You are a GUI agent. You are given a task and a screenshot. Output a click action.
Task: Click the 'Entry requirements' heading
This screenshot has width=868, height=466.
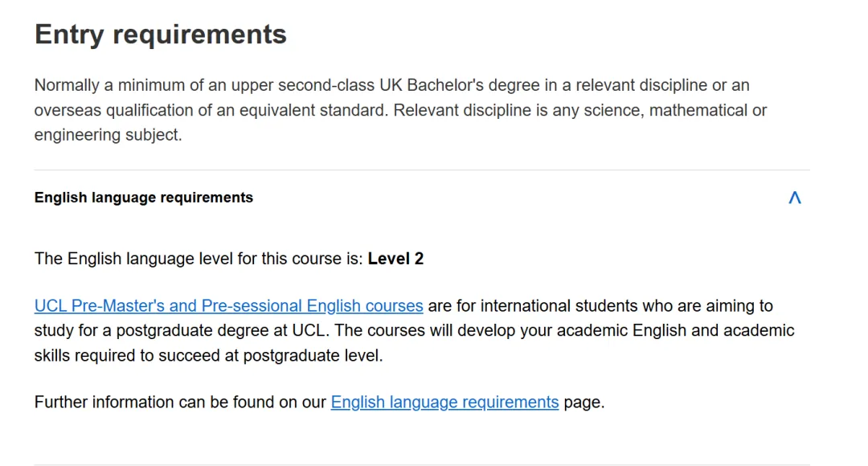coord(161,35)
